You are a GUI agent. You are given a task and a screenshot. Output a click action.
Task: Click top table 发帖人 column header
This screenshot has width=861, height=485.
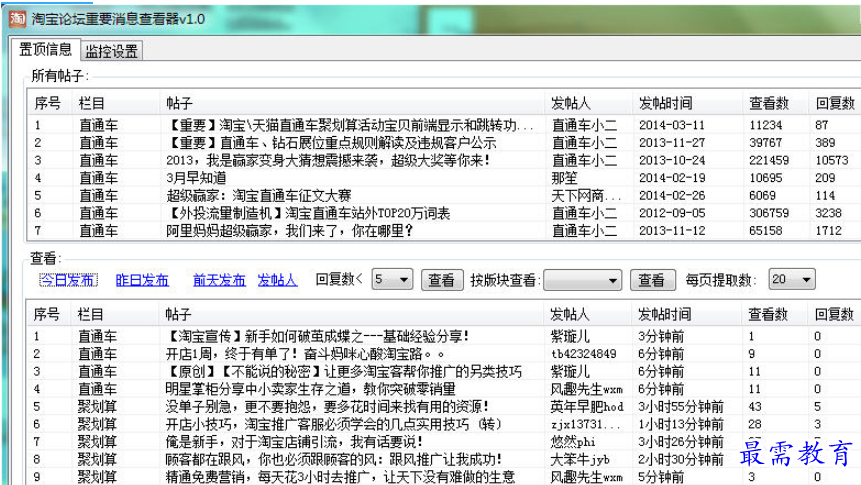pos(571,103)
